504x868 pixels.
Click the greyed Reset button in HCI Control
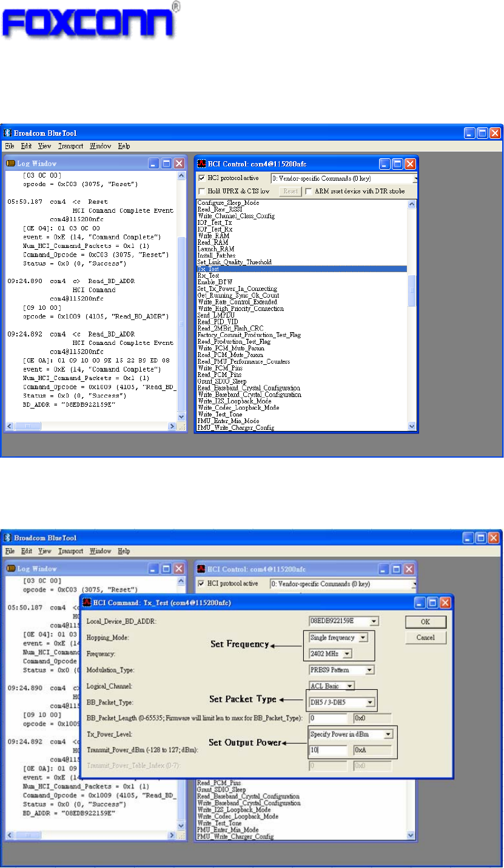click(x=290, y=191)
